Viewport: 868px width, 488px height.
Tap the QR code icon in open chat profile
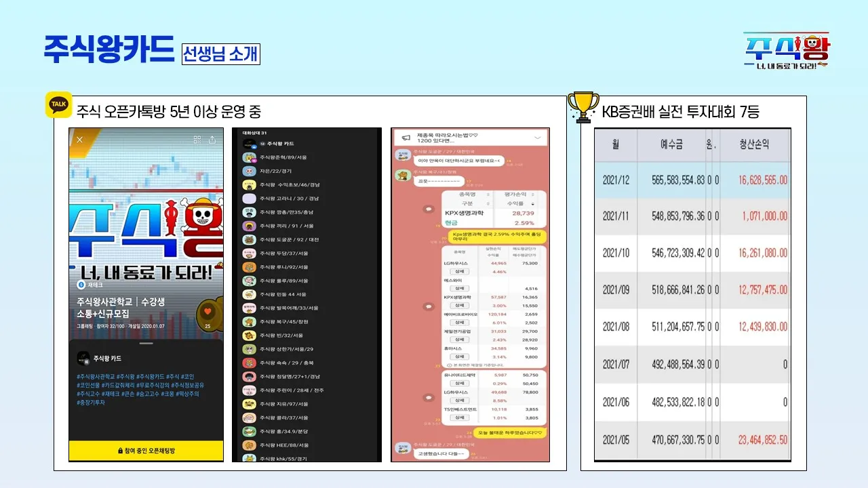pyautogui.click(x=197, y=140)
